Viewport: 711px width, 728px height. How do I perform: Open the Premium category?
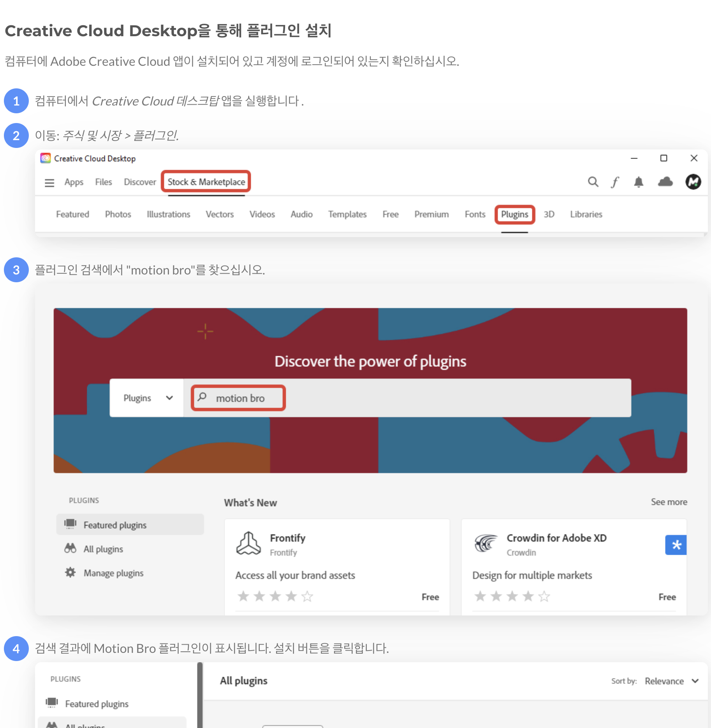pyautogui.click(x=431, y=215)
